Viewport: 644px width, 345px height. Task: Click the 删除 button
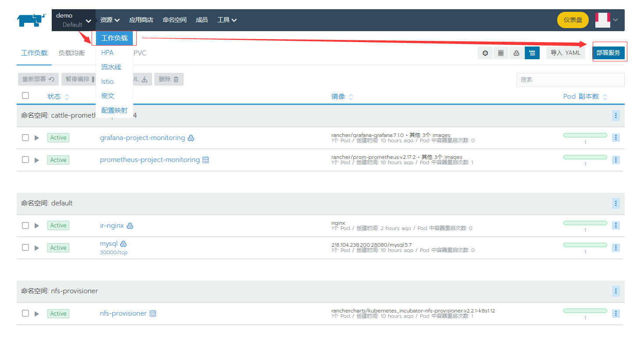(x=169, y=79)
